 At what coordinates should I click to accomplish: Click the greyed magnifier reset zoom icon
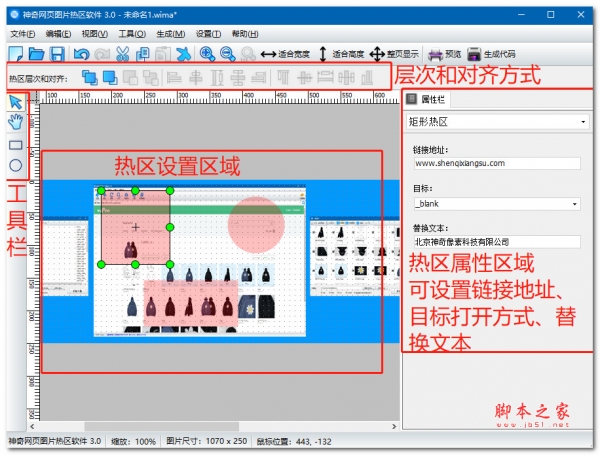point(248,54)
